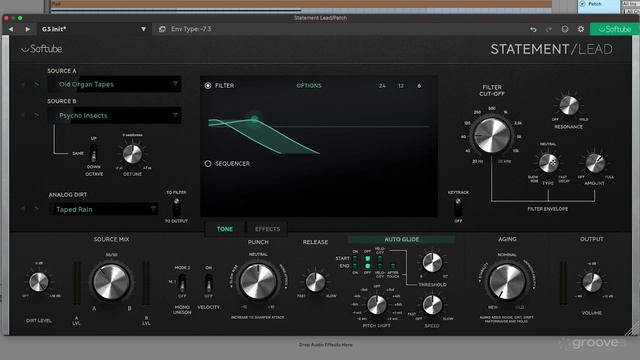Choose the 24 dB filter slope
Image resolution: width=640 pixels, height=360 pixels.
pos(382,86)
